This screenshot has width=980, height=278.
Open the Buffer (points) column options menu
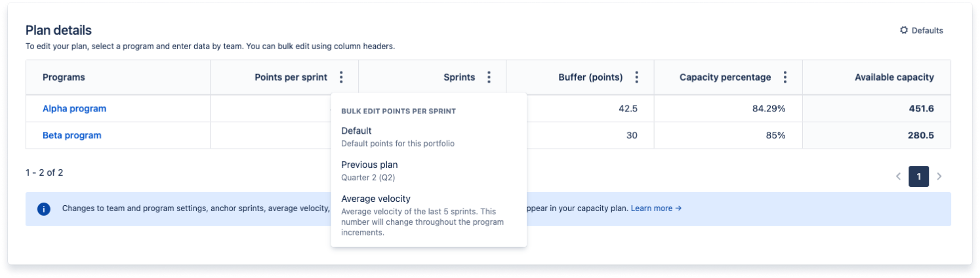(x=636, y=77)
